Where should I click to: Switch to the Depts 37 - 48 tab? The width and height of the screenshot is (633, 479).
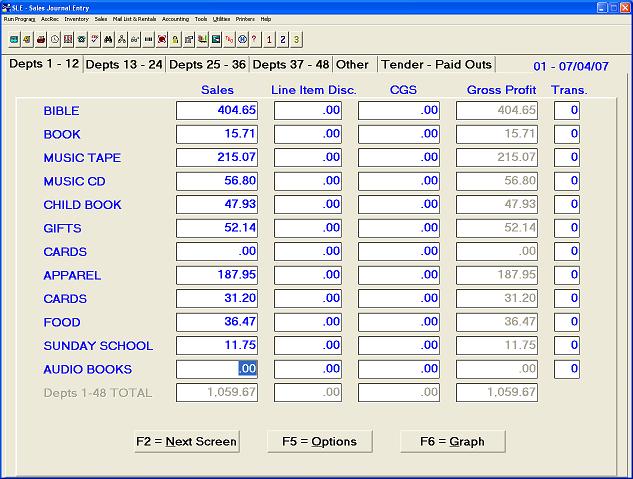291,65
